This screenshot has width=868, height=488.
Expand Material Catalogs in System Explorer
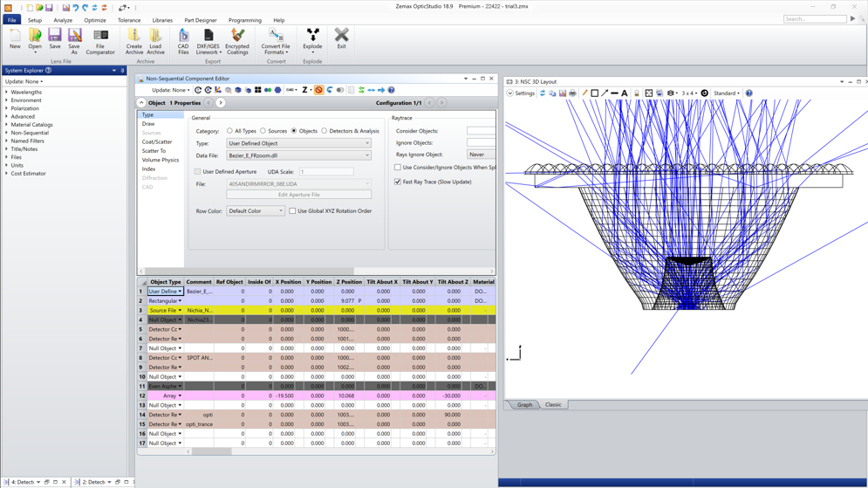7,125
